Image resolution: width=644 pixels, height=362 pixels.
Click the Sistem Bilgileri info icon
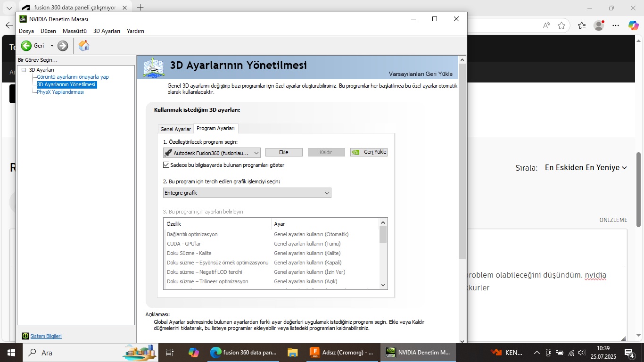(x=25, y=336)
